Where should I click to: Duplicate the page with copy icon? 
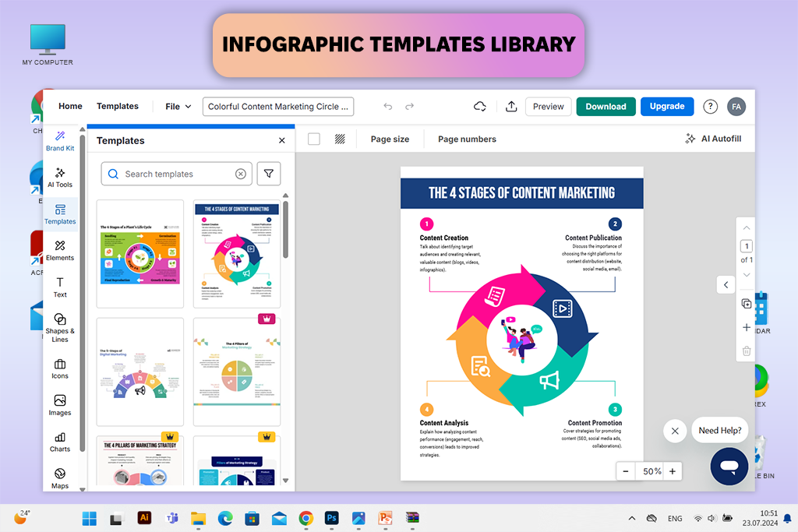click(747, 304)
